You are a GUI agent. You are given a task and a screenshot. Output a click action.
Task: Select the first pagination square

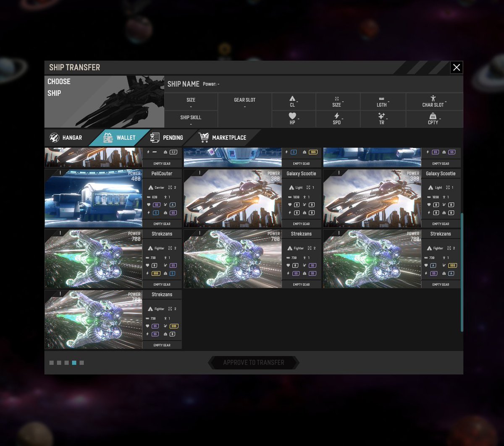point(52,363)
